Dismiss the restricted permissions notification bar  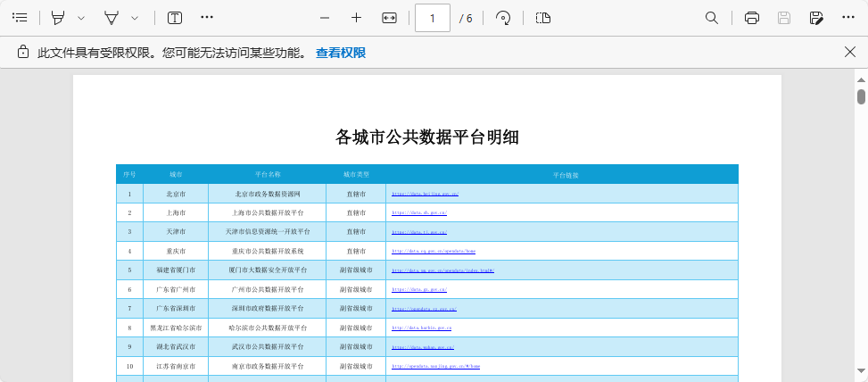(x=850, y=53)
